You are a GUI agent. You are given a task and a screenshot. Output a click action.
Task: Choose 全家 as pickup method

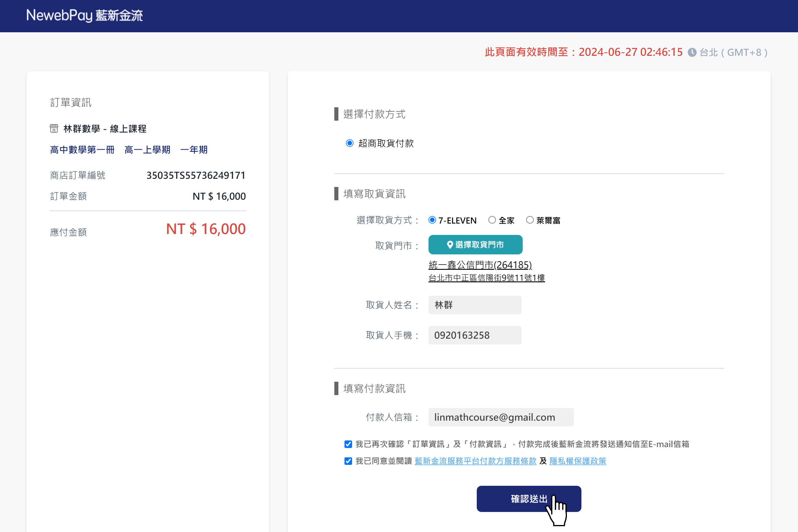coord(492,220)
